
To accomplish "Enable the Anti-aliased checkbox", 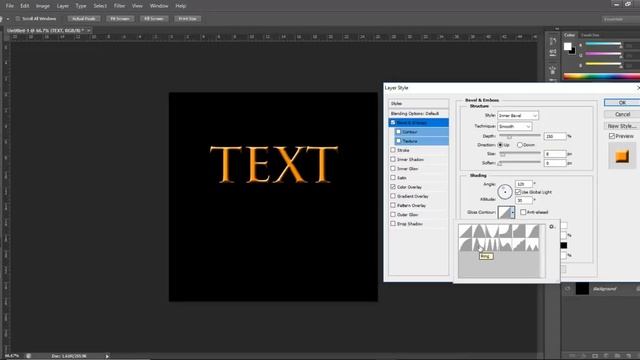I will (523, 212).
